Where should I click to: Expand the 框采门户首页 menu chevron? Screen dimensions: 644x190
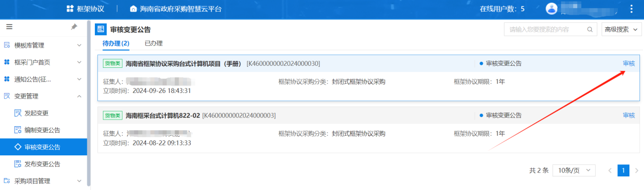[79, 62]
